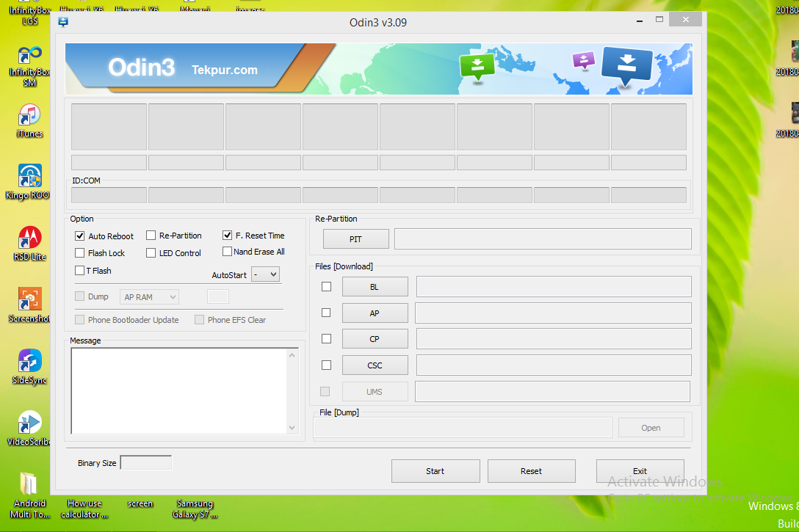Image resolution: width=799 pixels, height=532 pixels.
Task: Click the CP file path field
Action: [554, 338]
